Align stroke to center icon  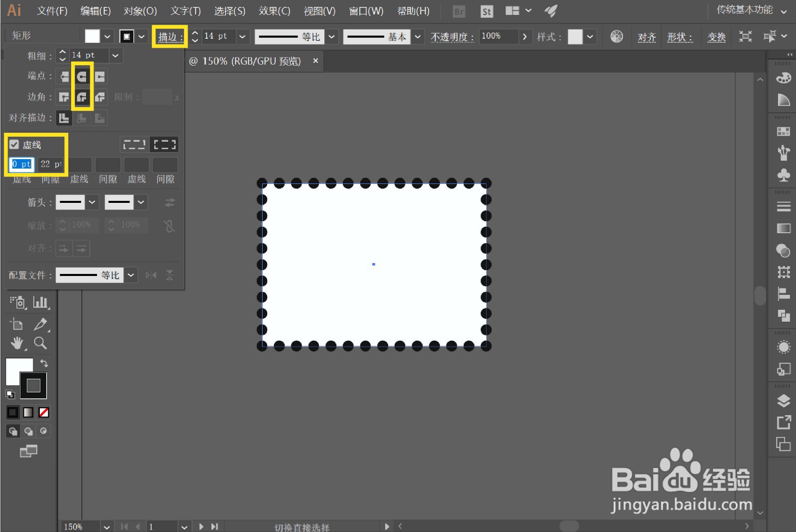(64, 118)
